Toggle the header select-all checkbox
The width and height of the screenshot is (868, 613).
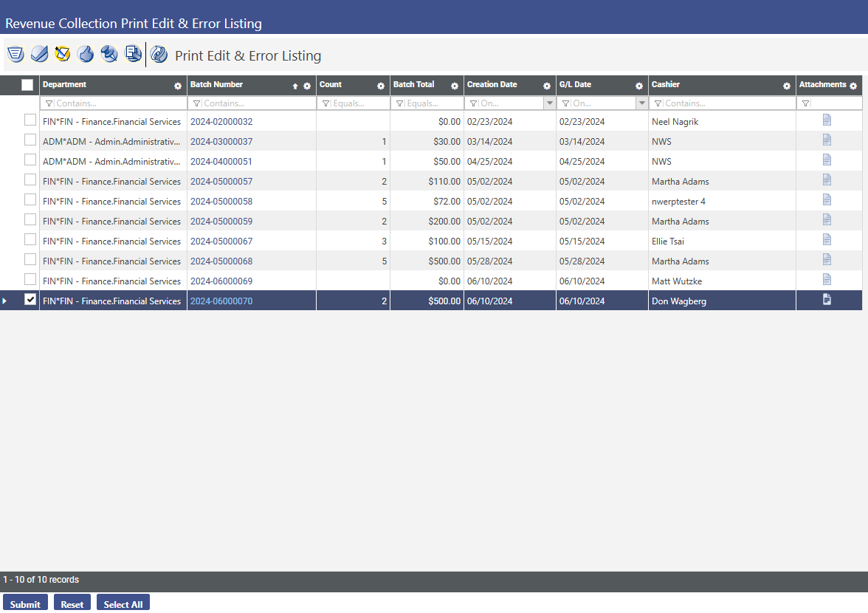27,85
